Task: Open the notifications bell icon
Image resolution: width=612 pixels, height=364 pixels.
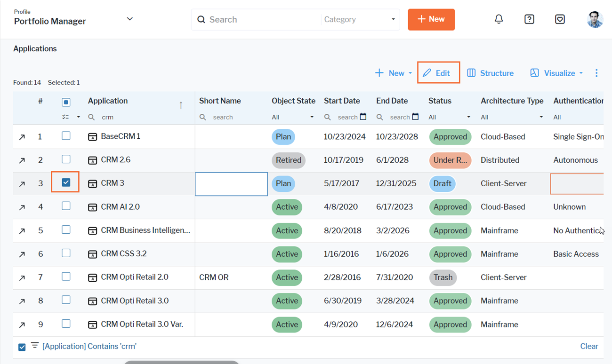Action: 499,19
